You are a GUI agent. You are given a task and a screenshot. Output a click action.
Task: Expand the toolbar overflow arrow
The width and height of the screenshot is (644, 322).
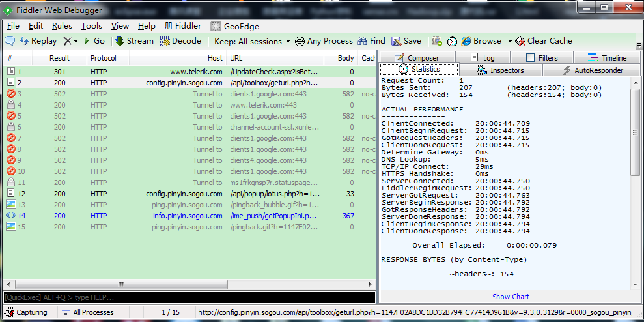[639, 45]
